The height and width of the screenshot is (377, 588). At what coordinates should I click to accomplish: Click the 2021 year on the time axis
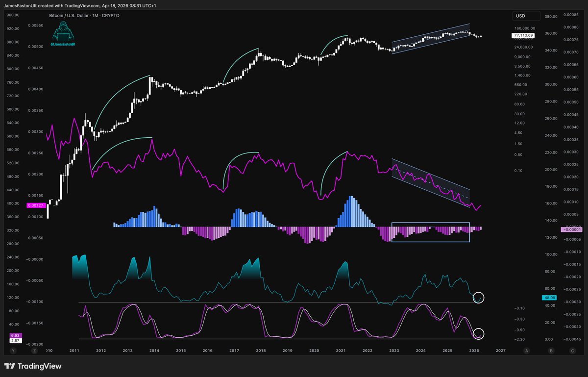tap(341, 351)
